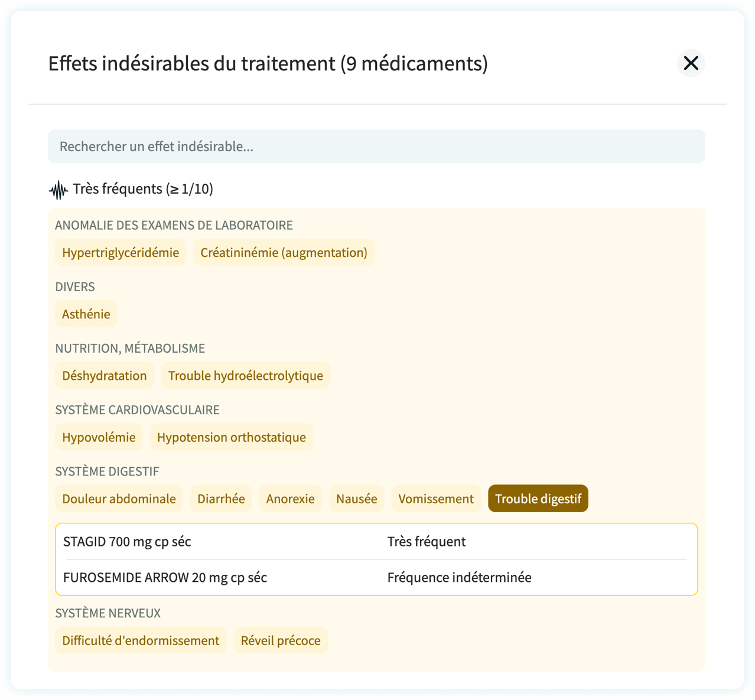The width and height of the screenshot is (755, 700).
Task: Click the frequency waveform icon beside Très fréquents
Action: 58,189
